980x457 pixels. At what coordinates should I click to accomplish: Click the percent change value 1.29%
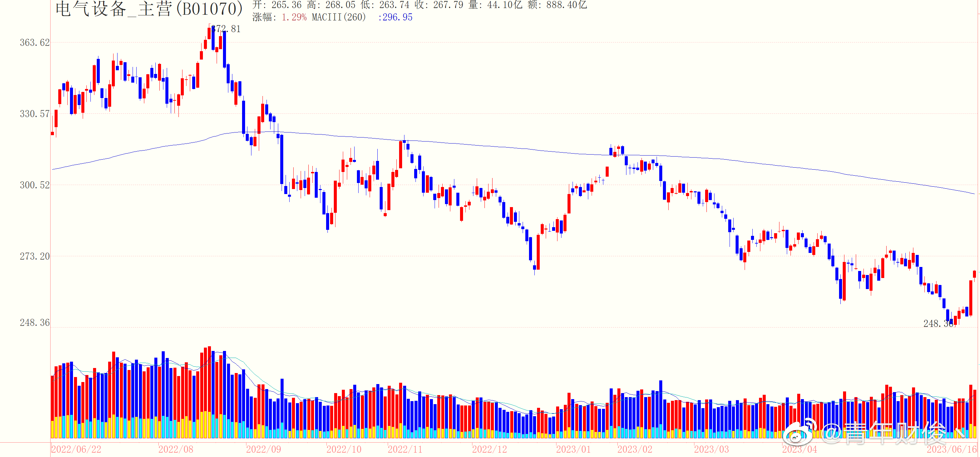(x=294, y=17)
